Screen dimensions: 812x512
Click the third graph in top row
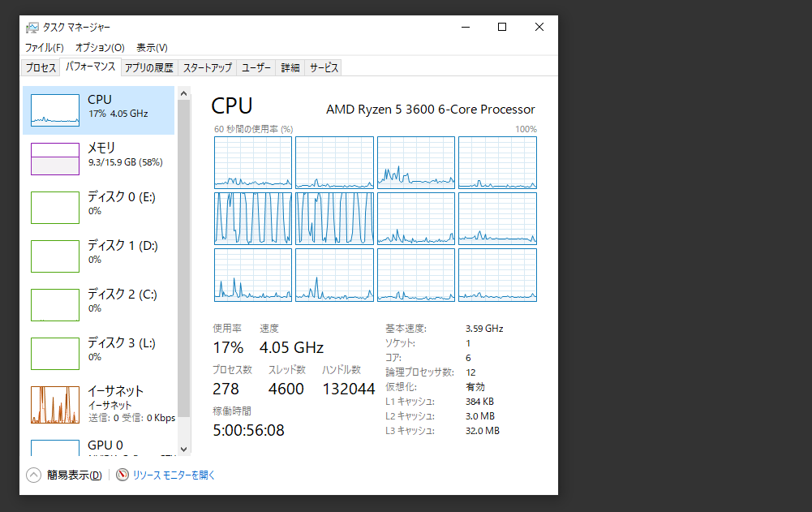416,163
